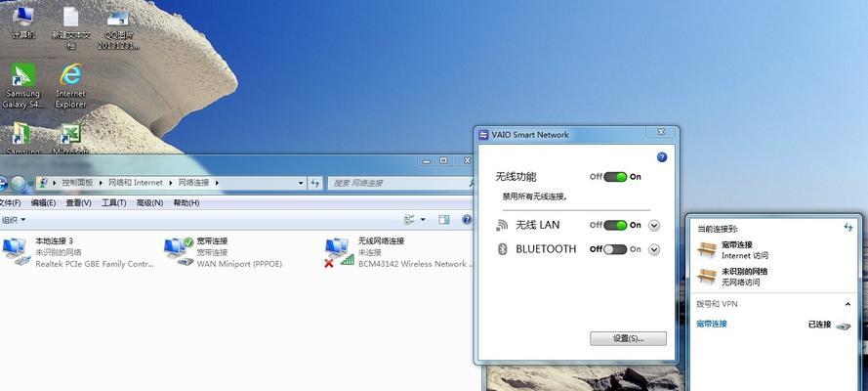Screen dimensions: 868x391
Task: Select the 宽带连接 broadband connection icon
Action: point(179,251)
